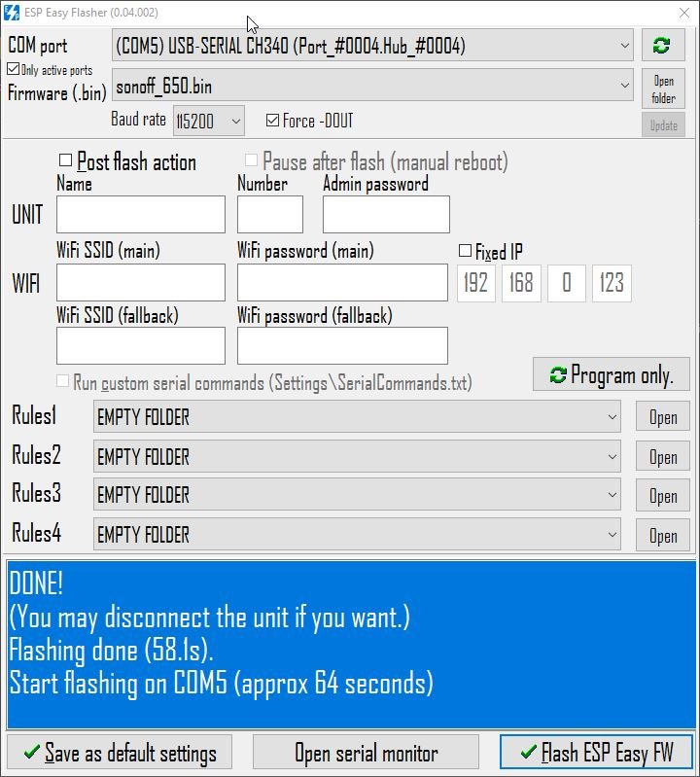Click the ESP Easy Flasher title bar icon
700x777 pixels.
coord(14,13)
